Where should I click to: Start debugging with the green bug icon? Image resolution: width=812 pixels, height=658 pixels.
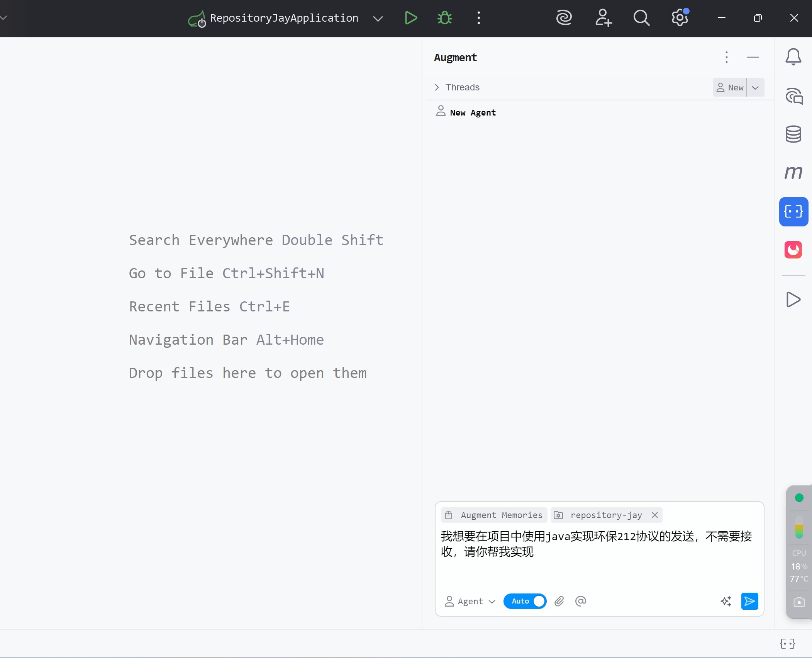(445, 18)
